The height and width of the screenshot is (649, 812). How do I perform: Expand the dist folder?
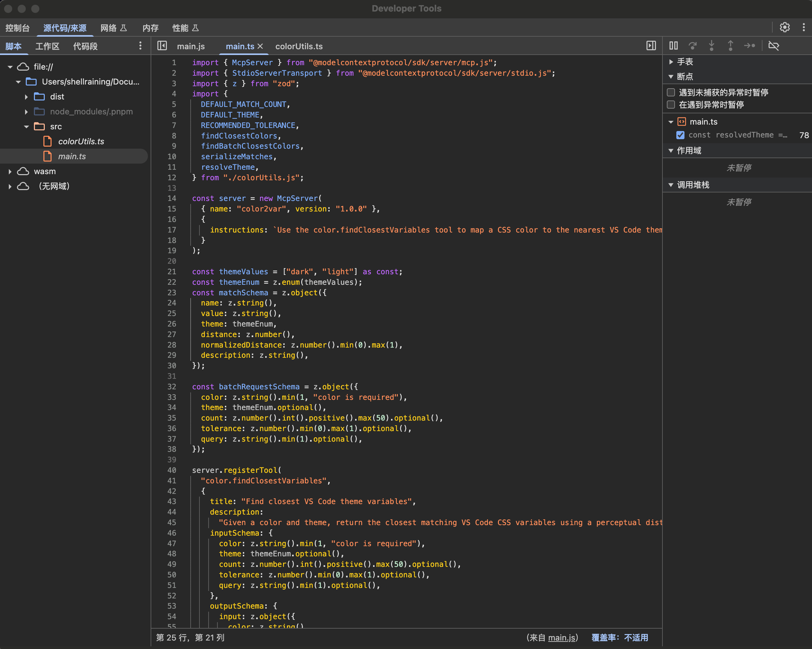tap(26, 97)
